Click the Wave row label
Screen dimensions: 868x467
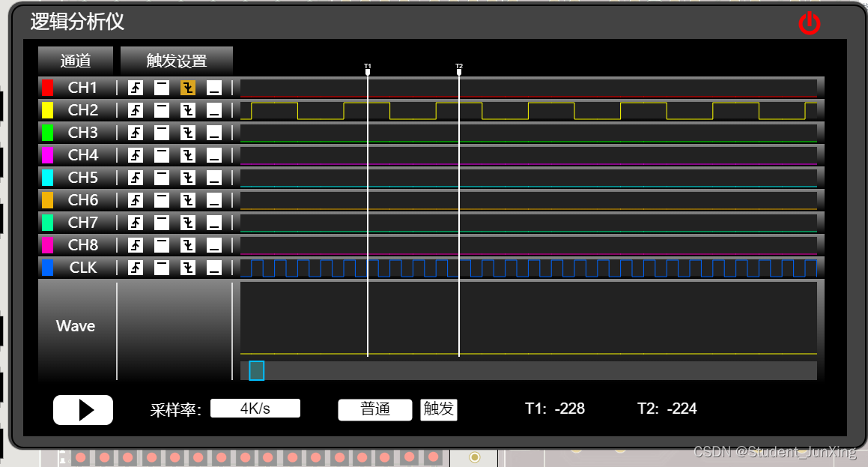(x=76, y=326)
